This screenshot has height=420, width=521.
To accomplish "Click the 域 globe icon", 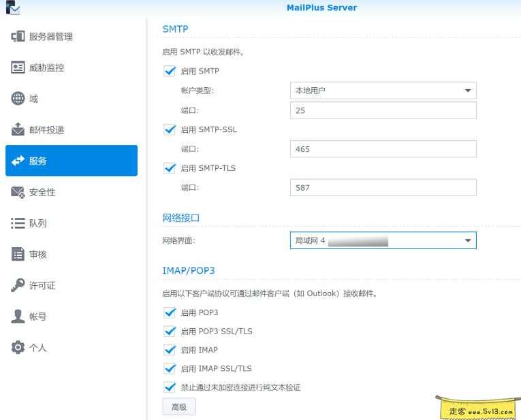I will tap(18, 99).
